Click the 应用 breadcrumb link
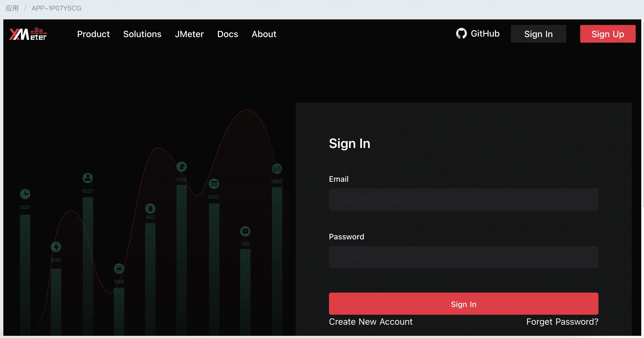The height and width of the screenshot is (338, 644). 12,8
